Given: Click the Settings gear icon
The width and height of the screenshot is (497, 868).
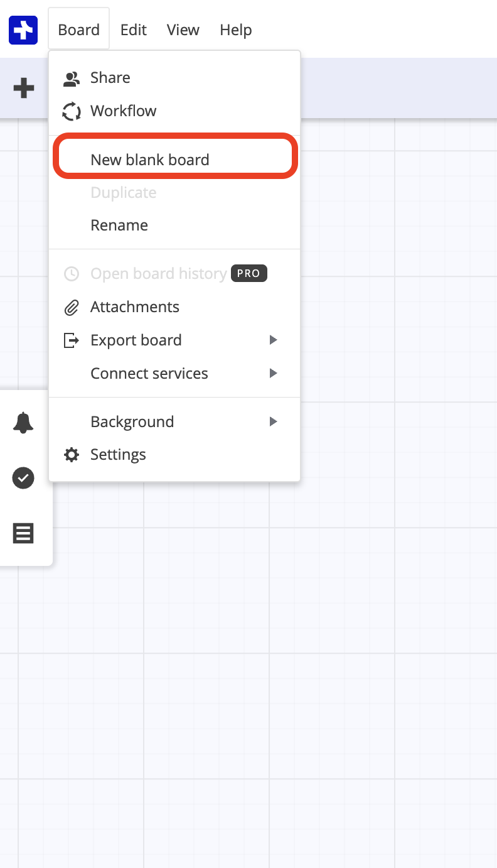Looking at the screenshot, I should click(71, 454).
